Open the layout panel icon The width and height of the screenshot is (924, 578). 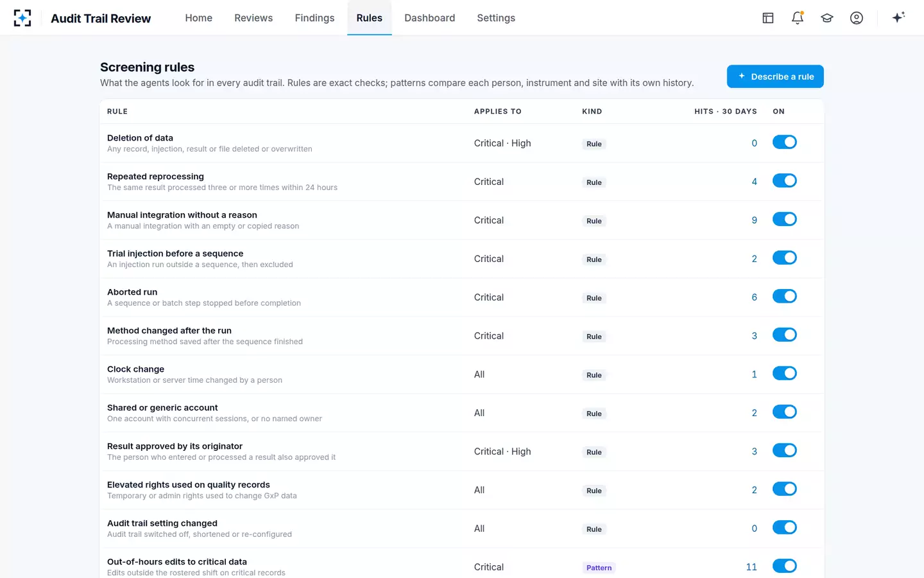pyautogui.click(x=768, y=18)
